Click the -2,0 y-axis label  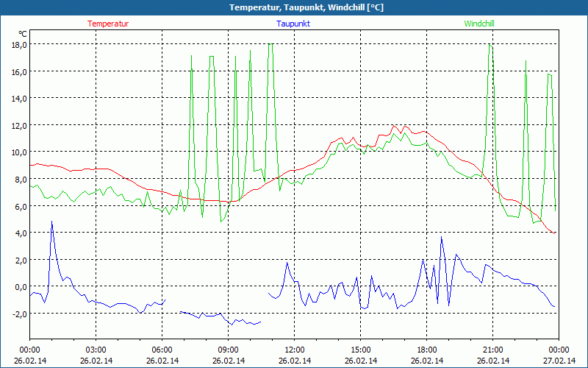coord(19,314)
